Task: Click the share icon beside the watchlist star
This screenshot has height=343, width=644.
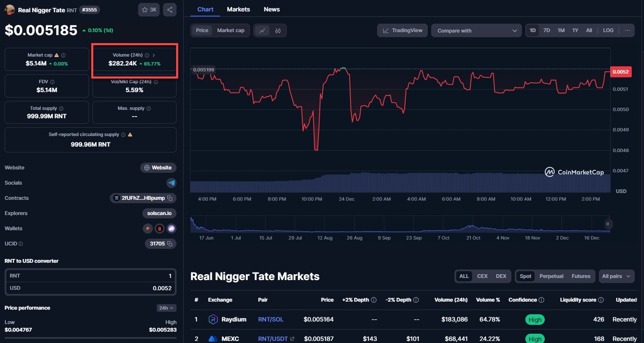Action: 170,10
